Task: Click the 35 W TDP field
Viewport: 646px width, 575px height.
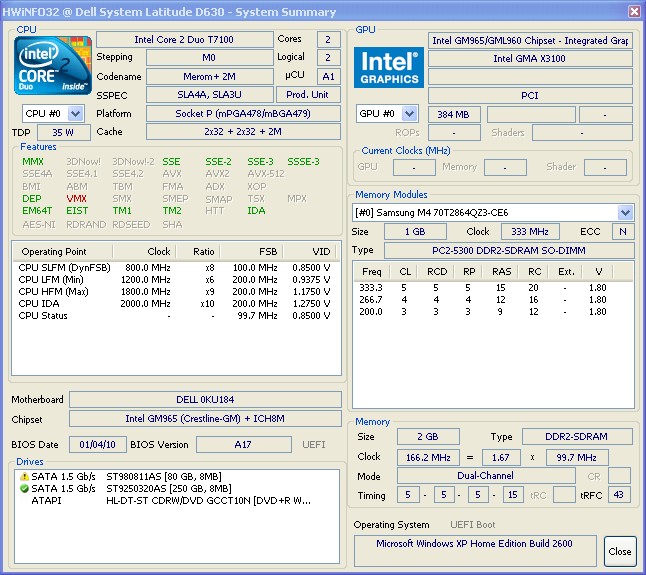Action: tap(63, 133)
